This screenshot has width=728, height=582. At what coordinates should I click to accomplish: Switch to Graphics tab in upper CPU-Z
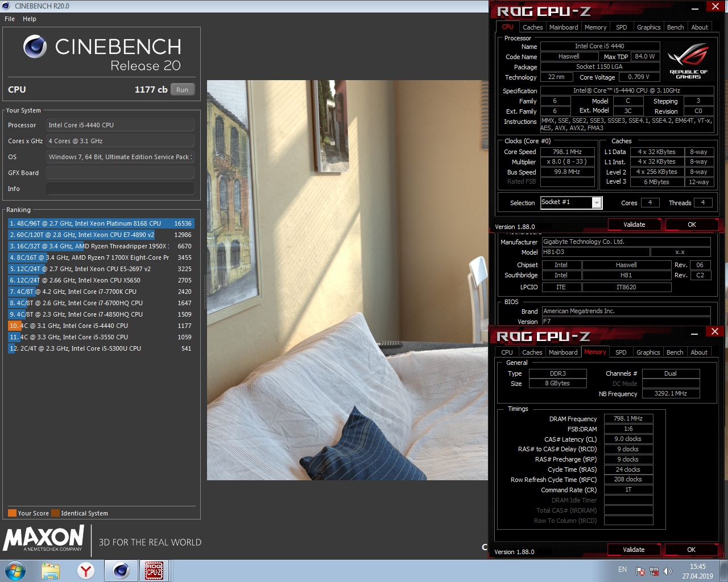(x=648, y=27)
